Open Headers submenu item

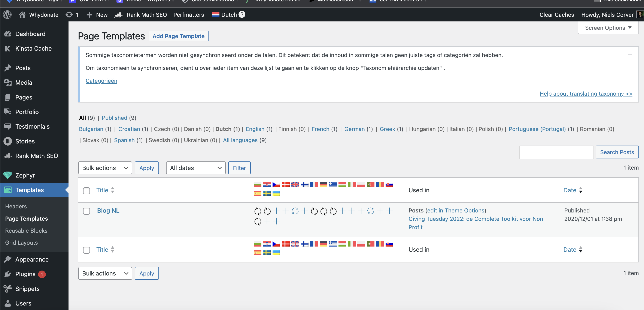[16, 206]
